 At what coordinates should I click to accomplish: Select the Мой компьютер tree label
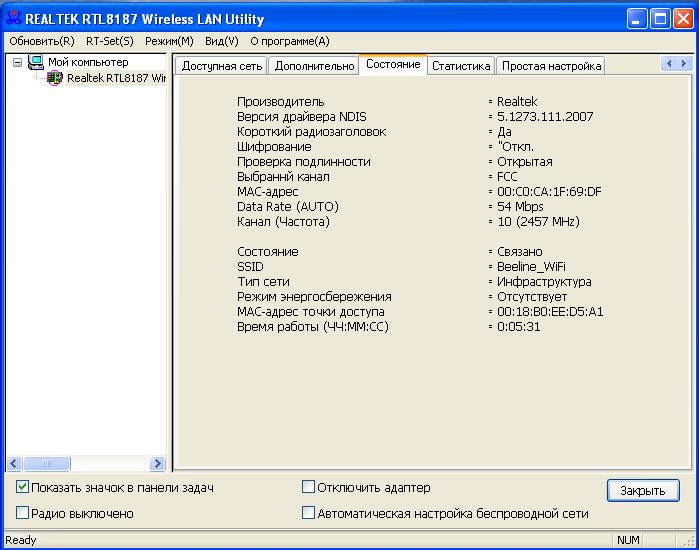(x=88, y=62)
